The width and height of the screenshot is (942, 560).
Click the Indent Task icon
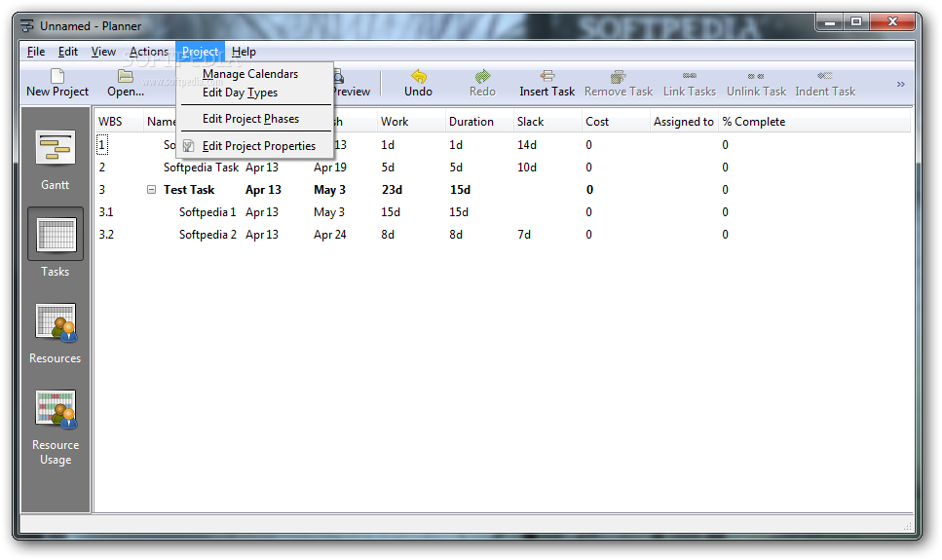pyautogui.click(x=825, y=76)
